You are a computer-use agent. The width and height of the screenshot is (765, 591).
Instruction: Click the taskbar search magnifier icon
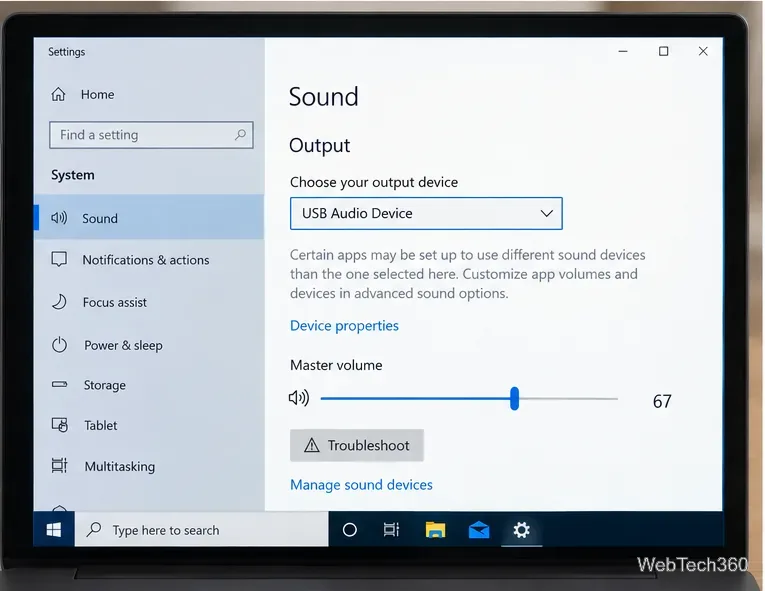(94, 530)
